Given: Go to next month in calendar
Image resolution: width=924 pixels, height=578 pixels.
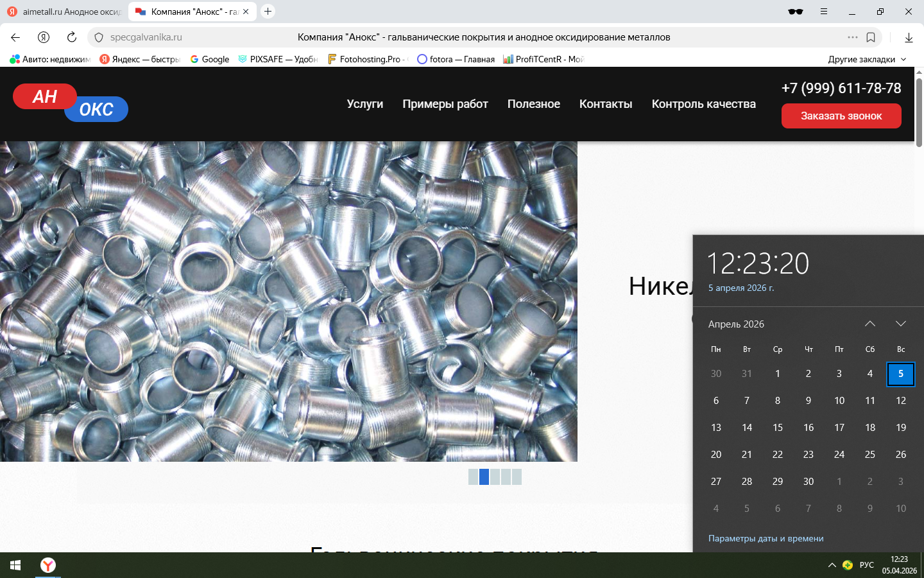Looking at the screenshot, I should (x=901, y=324).
